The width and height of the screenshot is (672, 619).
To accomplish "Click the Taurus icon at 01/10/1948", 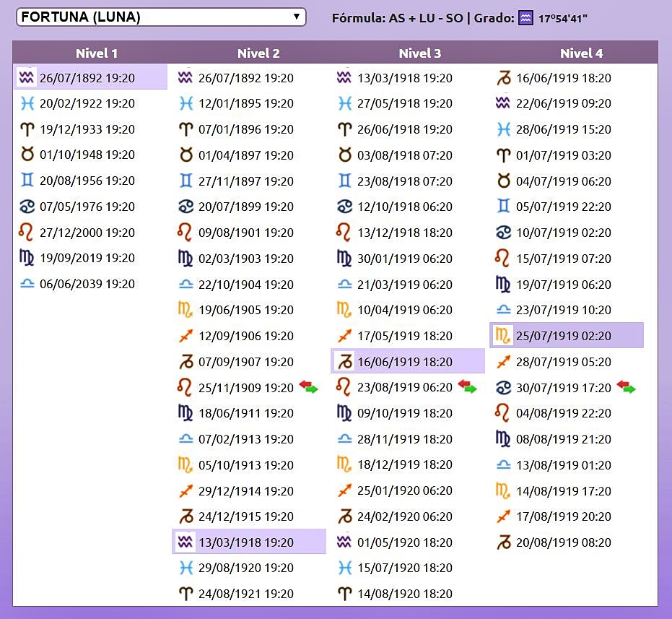I will (x=27, y=155).
